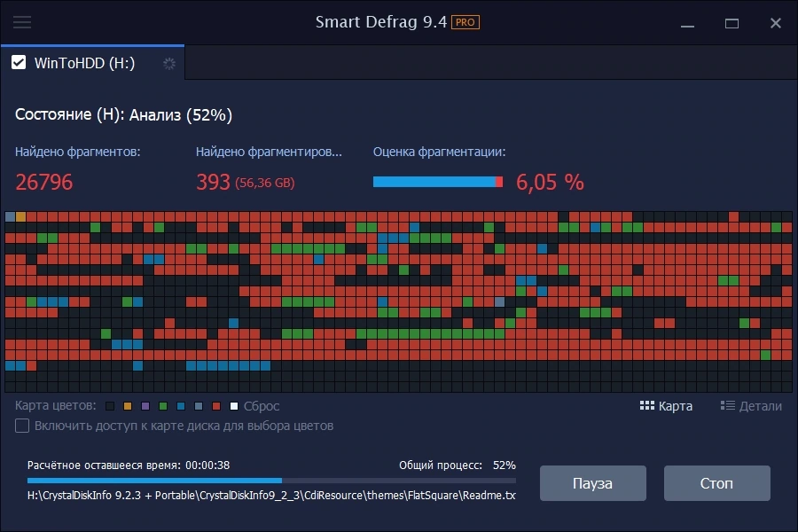The height and width of the screenshot is (532, 798).
Task: Click the Карта цветов label
Action: (56, 406)
